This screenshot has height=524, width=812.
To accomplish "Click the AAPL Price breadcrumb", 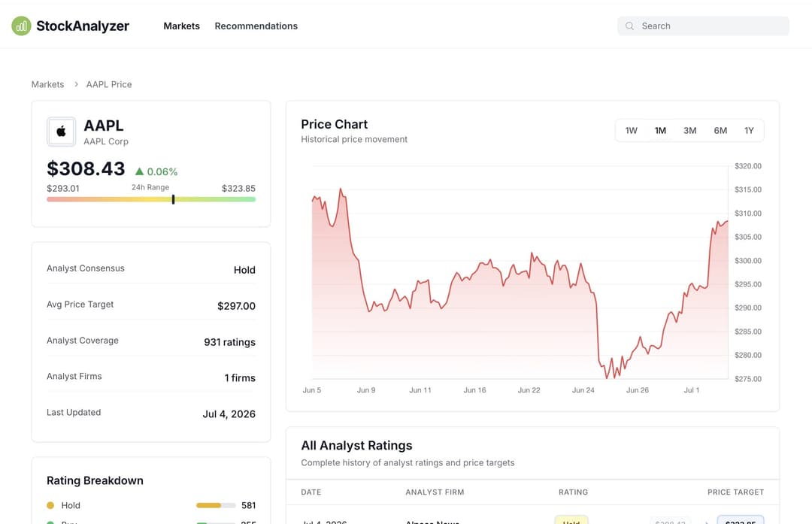I will tap(109, 84).
